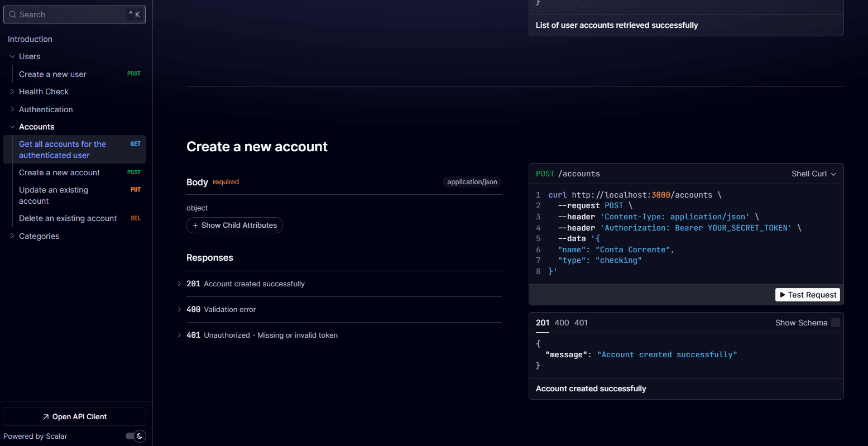Click the search magnifier icon
This screenshot has height=446, width=868.
coord(12,15)
